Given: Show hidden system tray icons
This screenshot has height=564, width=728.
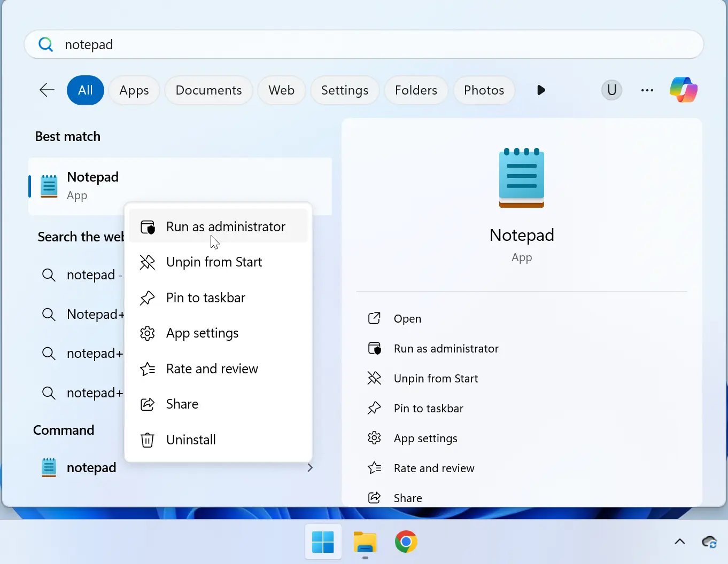Looking at the screenshot, I should click(680, 542).
